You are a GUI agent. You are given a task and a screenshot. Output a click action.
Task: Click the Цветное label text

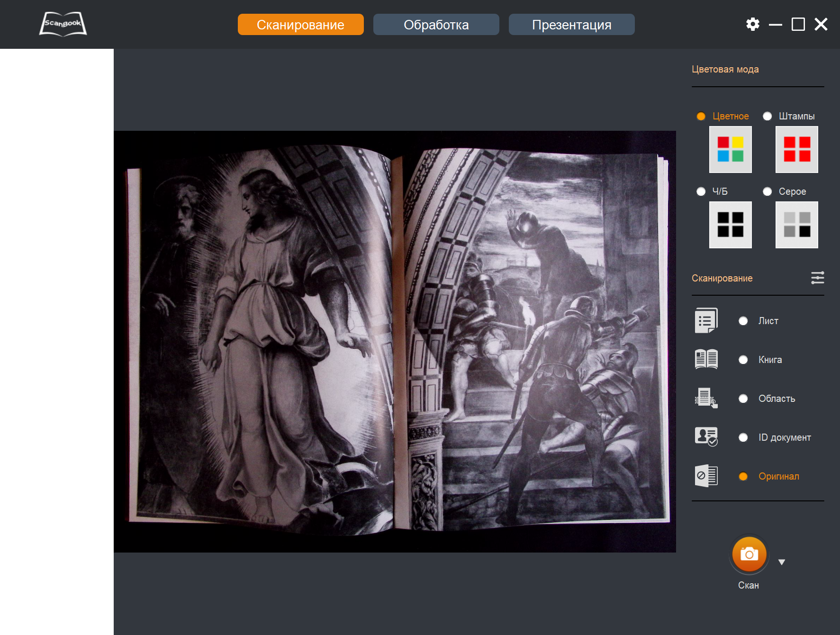[x=731, y=116]
